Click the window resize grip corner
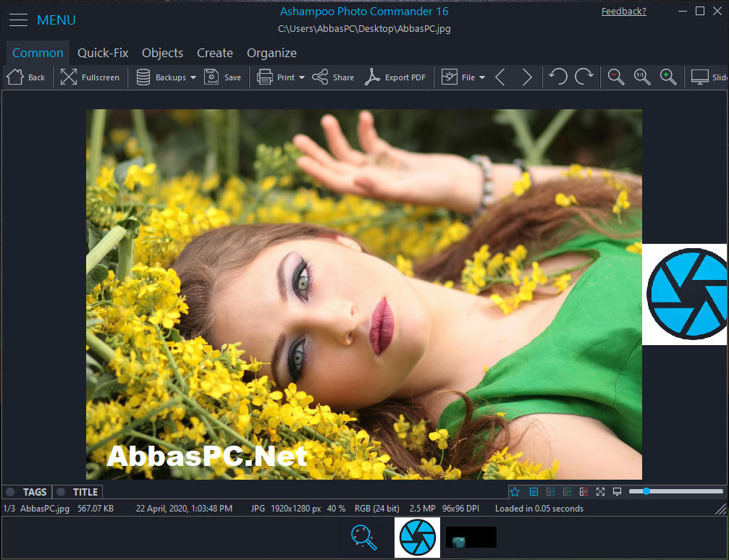Viewport: 729px width, 560px height. tap(721, 509)
